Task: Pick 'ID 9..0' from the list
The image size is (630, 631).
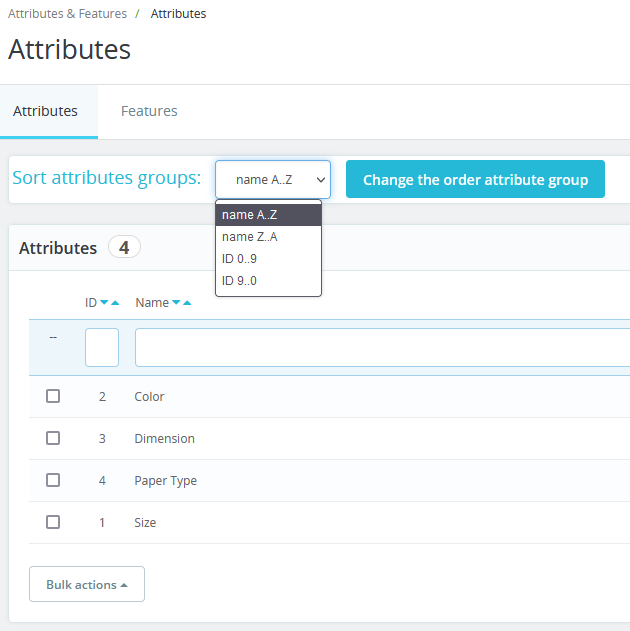Action: click(240, 281)
